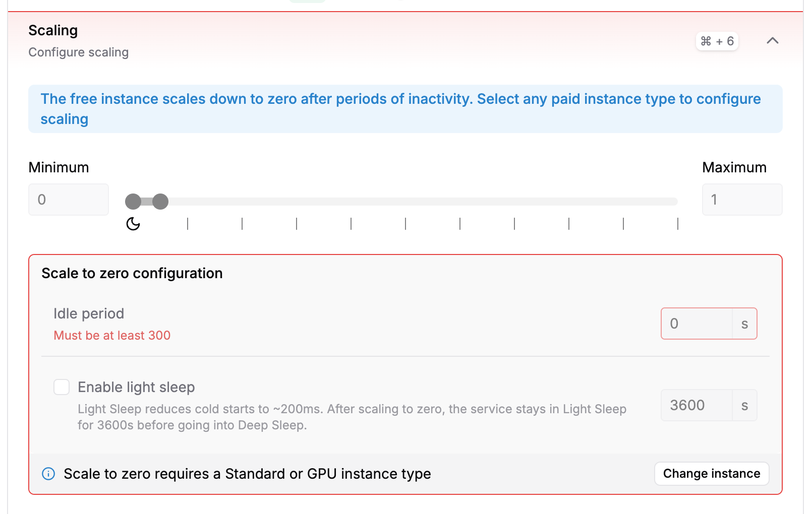Click the Scale to zero configuration heading
The height and width of the screenshot is (514, 812).
click(132, 273)
